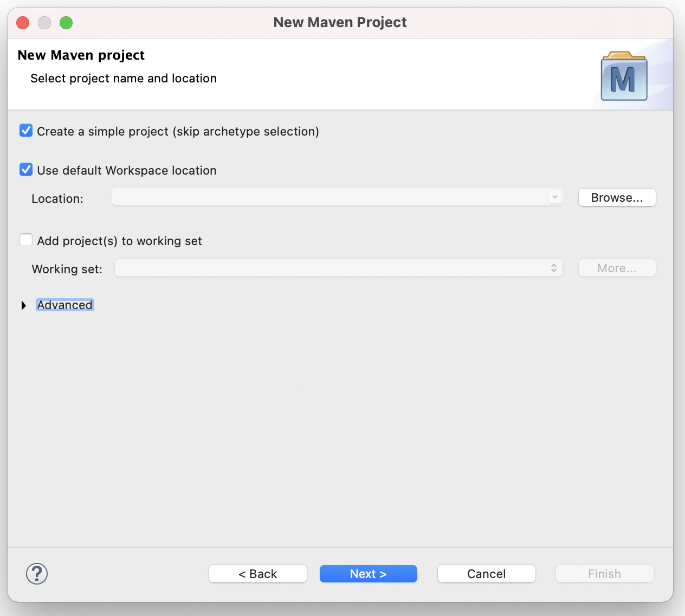
Task: Click the Working set: label
Action: tap(67, 269)
